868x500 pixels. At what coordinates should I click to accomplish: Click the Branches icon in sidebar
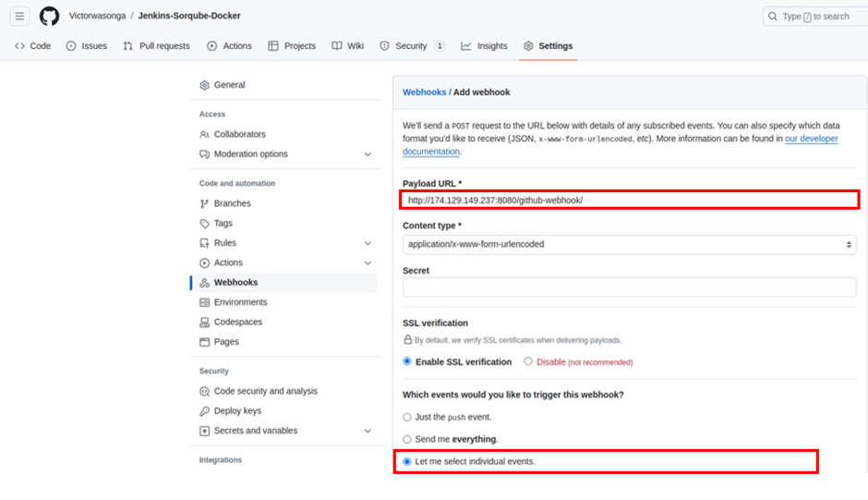pyautogui.click(x=204, y=203)
